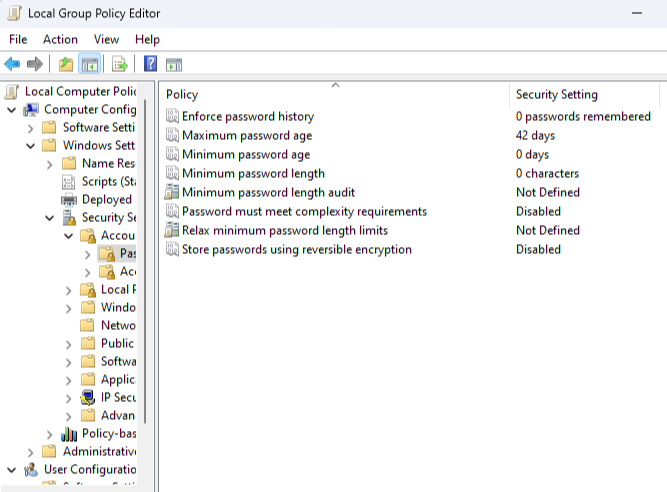Select the Application Control Policies folder
The height and width of the screenshot is (492, 667).
[108, 379]
